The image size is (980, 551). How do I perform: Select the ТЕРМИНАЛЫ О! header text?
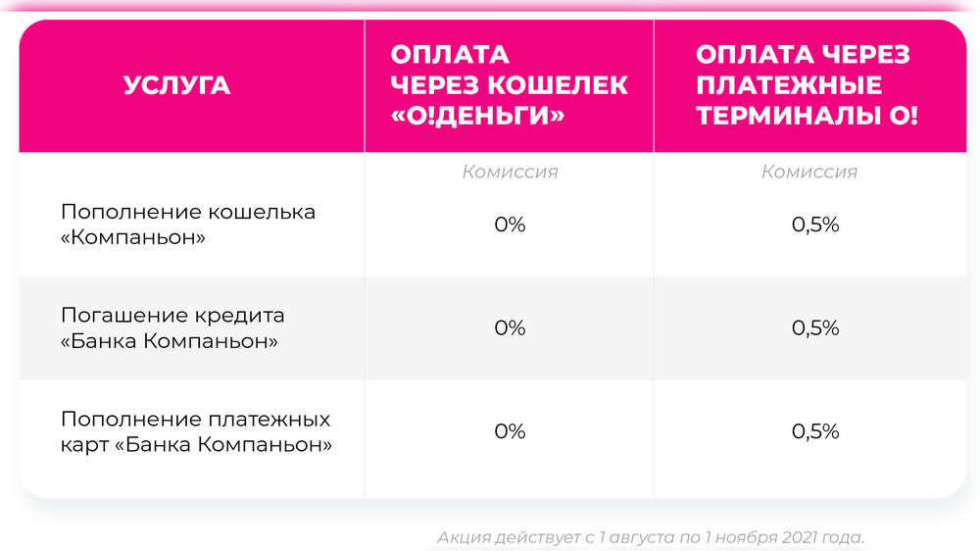[807, 116]
